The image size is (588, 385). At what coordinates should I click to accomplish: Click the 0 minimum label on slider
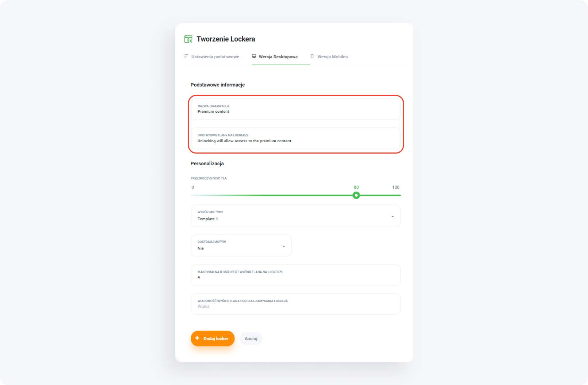193,187
